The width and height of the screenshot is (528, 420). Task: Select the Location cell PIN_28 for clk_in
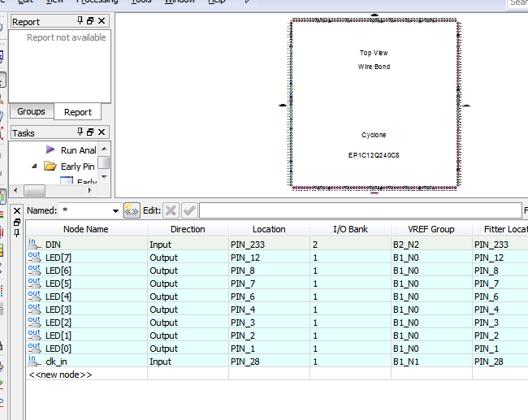[x=246, y=362]
